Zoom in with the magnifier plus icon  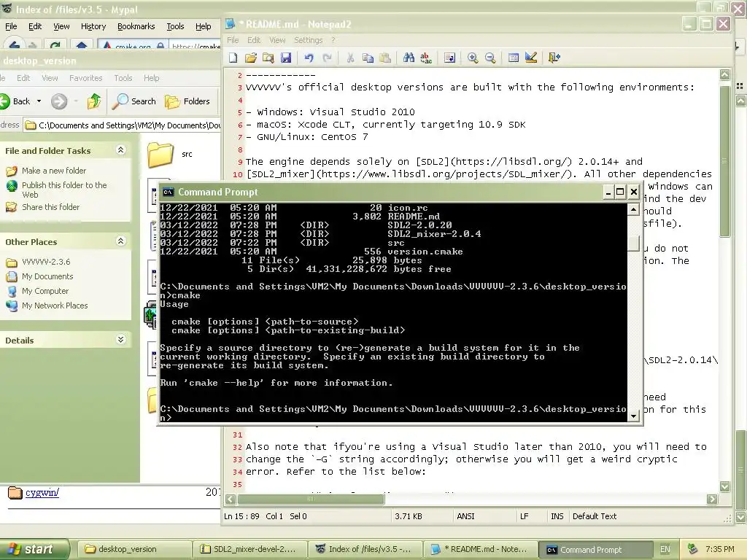[473, 58]
